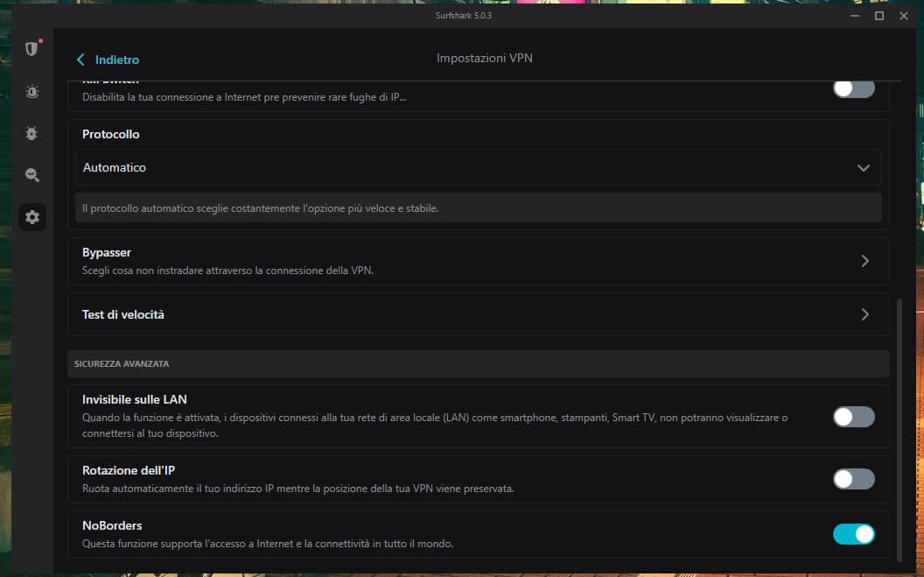Click the Rotazione dell'IP description text

pyautogui.click(x=297, y=489)
